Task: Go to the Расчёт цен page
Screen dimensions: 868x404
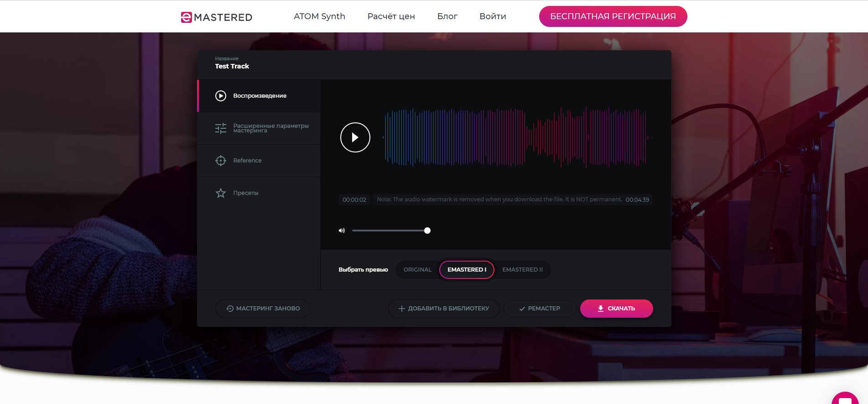Action: click(x=391, y=16)
